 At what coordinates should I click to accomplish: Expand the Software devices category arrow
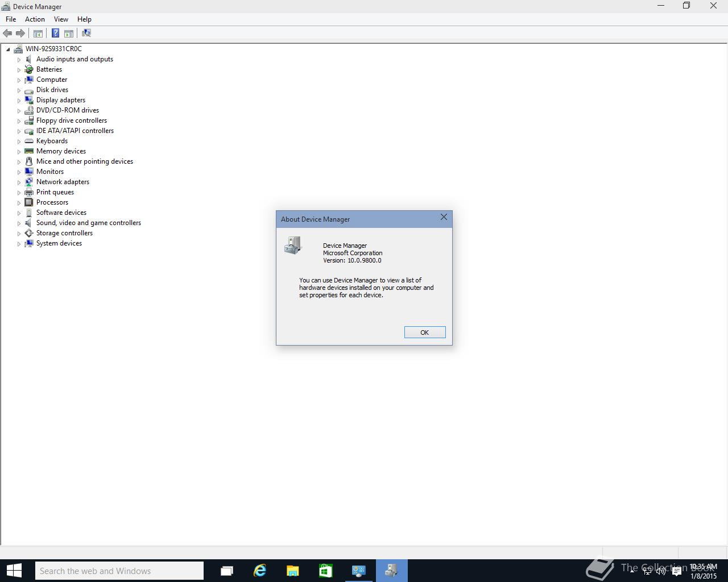coord(19,213)
